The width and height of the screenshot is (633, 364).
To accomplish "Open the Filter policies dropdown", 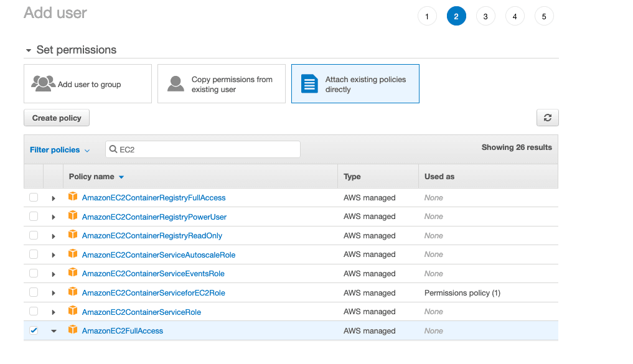I will coord(60,150).
